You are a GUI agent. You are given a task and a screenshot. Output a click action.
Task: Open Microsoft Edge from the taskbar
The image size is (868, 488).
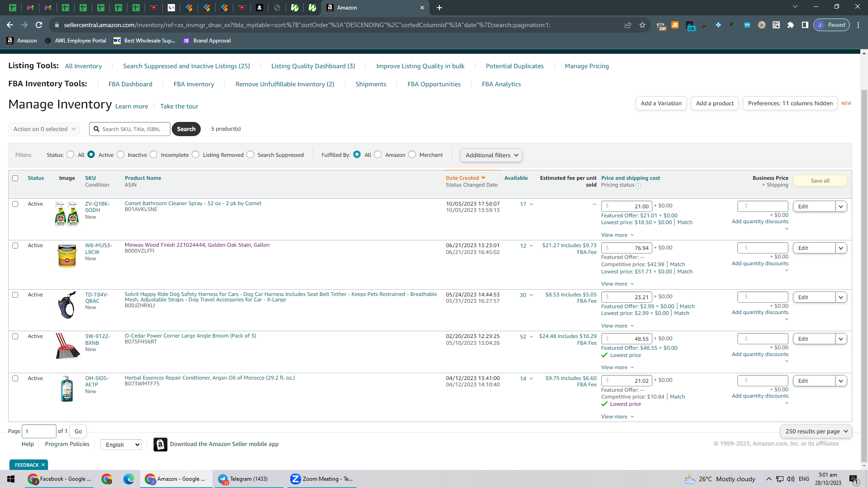[x=129, y=479]
